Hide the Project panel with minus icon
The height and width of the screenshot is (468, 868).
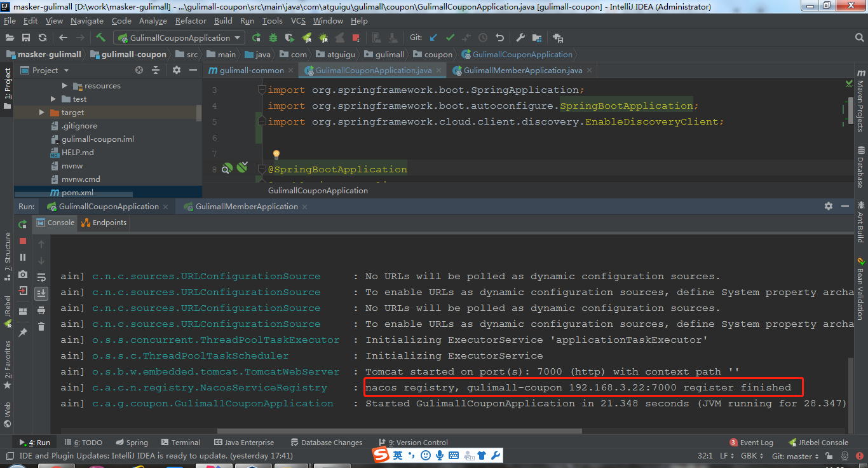(193, 70)
